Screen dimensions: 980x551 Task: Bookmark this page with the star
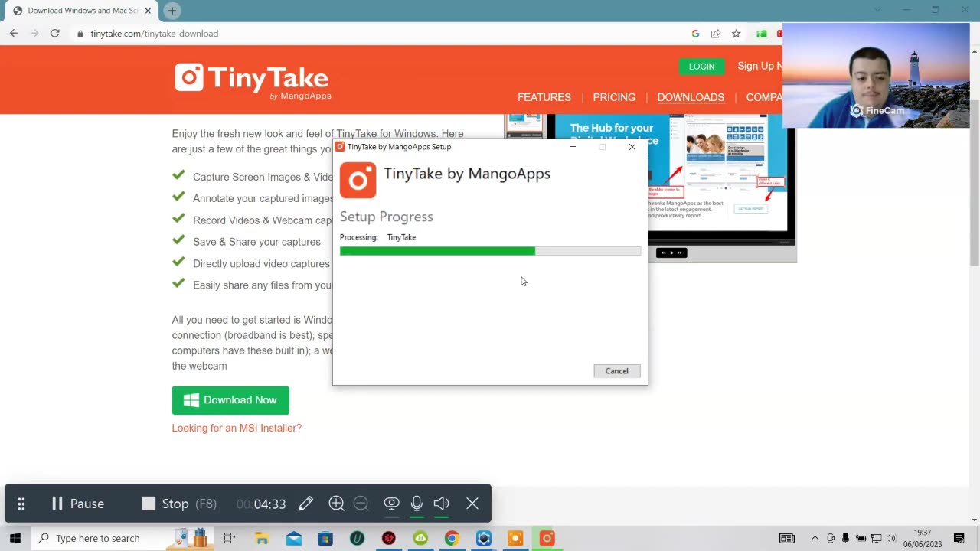point(736,34)
